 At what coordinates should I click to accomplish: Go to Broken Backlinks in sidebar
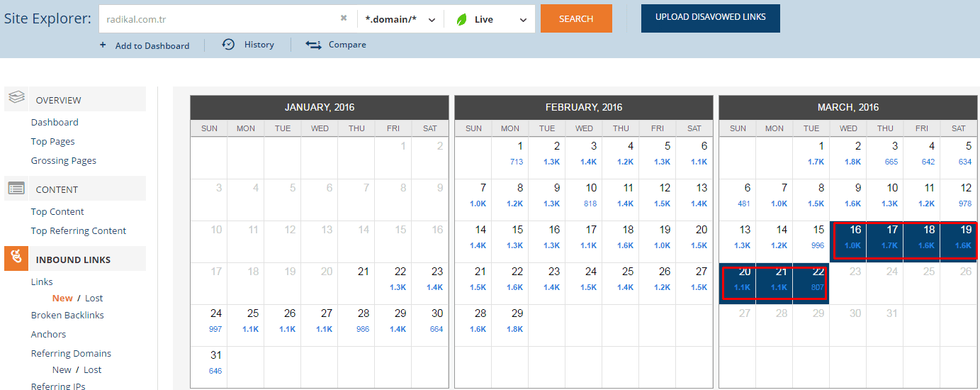click(67, 315)
